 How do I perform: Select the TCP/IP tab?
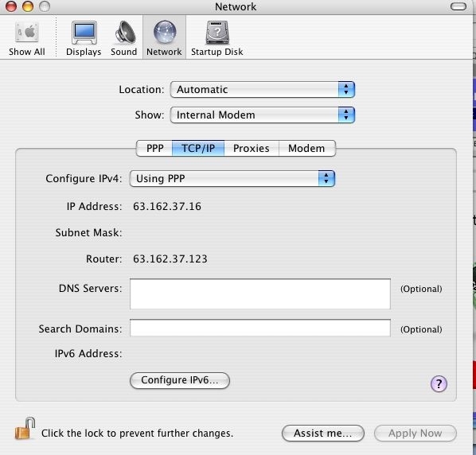[198, 148]
